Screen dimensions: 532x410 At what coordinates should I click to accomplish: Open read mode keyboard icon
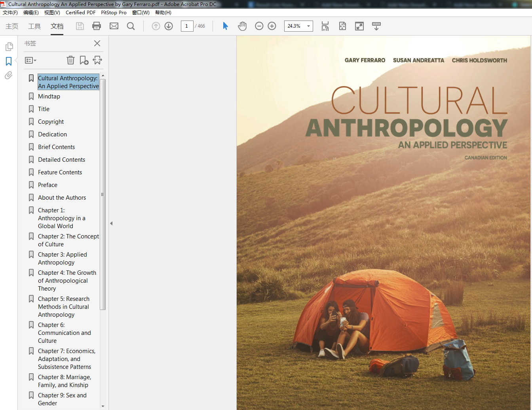point(376,26)
